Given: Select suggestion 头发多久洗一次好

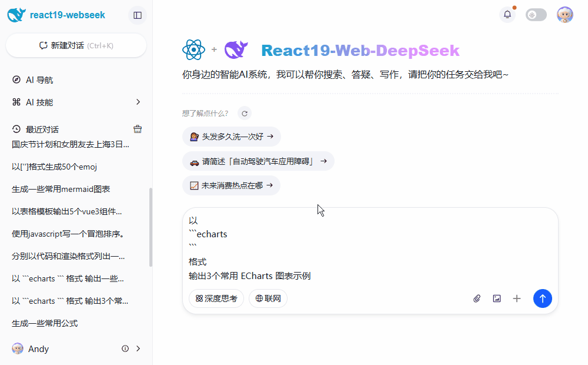Looking at the screenshot, I should point(231,137).
